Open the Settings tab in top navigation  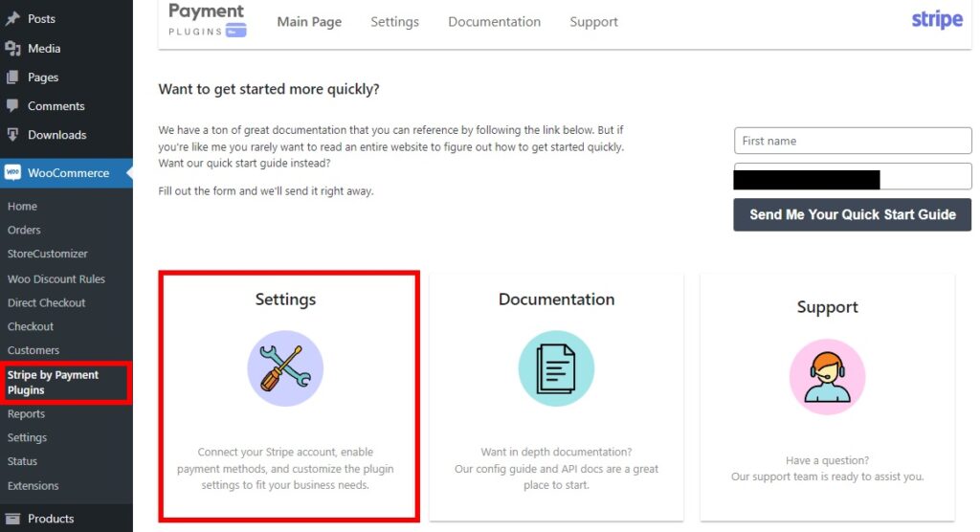coord(394,22)
